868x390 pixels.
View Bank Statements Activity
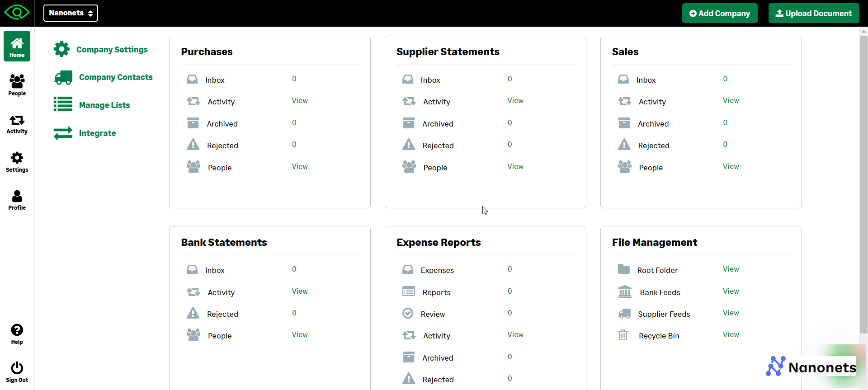[x=300, y=291]
